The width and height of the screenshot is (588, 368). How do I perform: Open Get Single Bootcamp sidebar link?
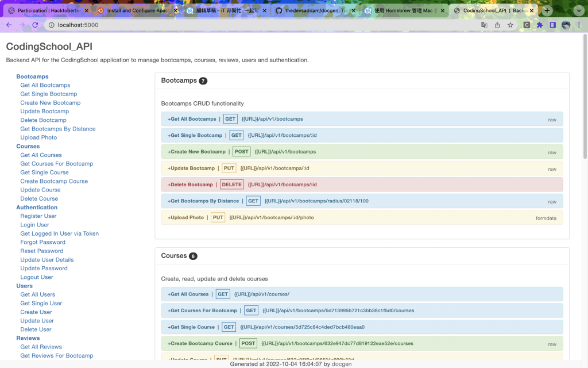[x=49, y=94]
